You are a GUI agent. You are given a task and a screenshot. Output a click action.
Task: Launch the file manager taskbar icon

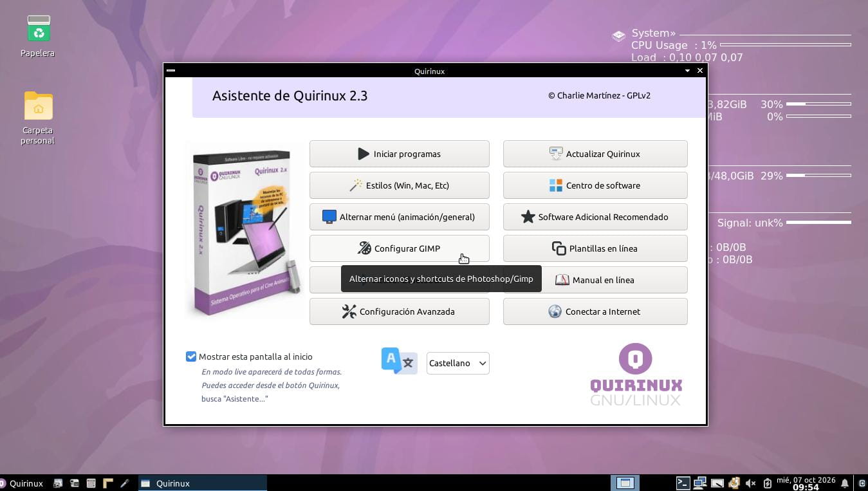click(75, 483)
